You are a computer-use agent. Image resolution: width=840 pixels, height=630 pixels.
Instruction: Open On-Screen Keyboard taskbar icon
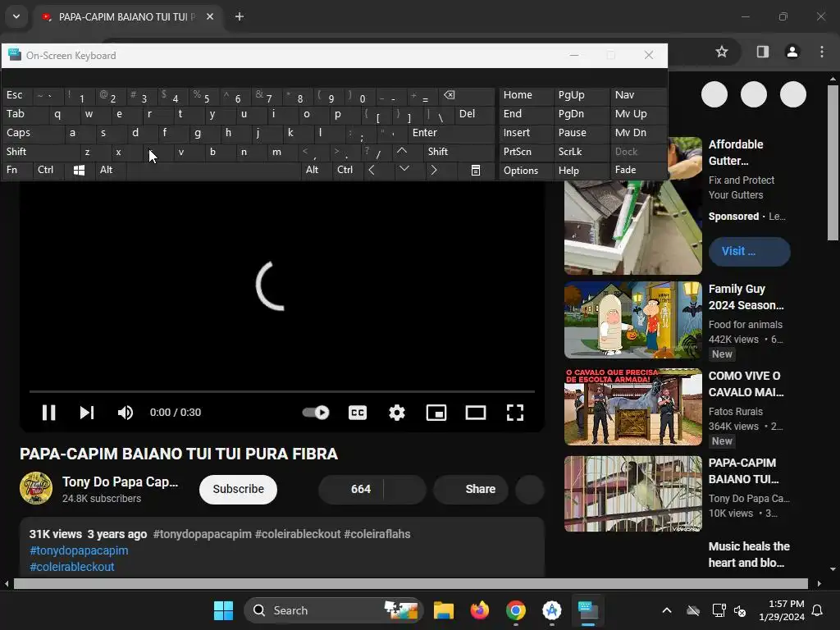click(587, 610)
